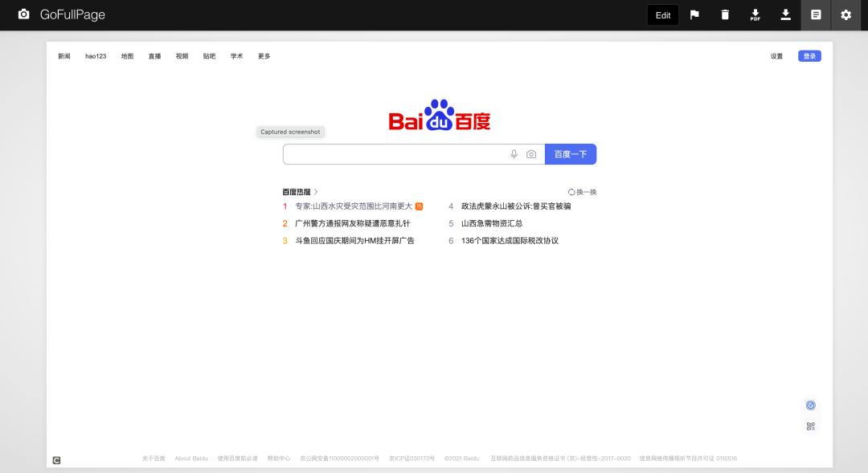Screen dimensions: 868x473
Task: Click the blue circular icon near bottom right
Action: (x=810, y=404)
